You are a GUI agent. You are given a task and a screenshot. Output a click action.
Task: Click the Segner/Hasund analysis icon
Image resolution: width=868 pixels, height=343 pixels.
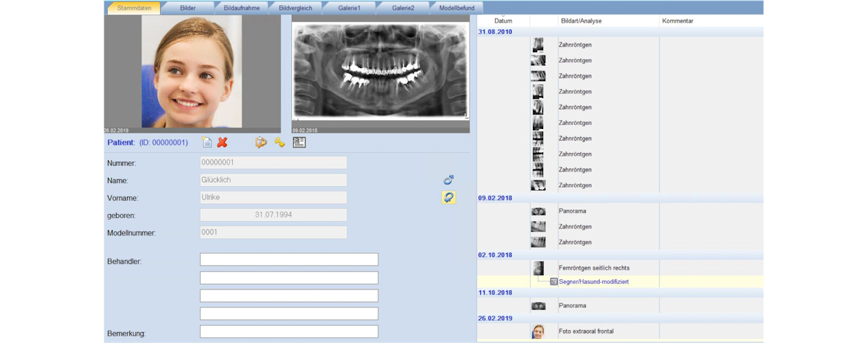[553, 282]
